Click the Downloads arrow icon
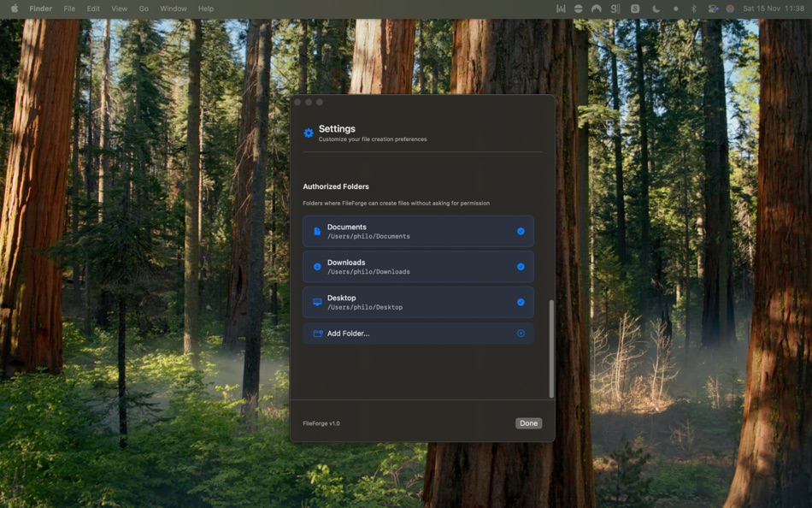The width and height of the screenshot is (812, 508). (317, 266)
